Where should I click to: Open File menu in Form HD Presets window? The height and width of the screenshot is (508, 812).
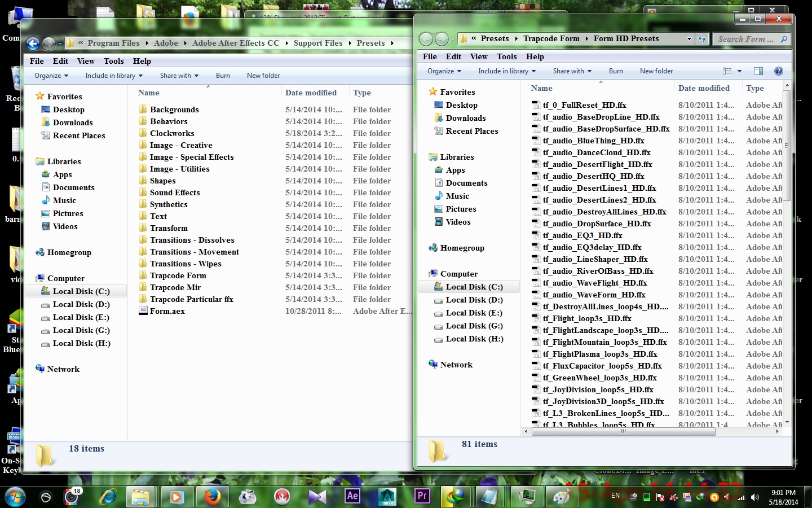pyautogui.click(x=430, y=56)
